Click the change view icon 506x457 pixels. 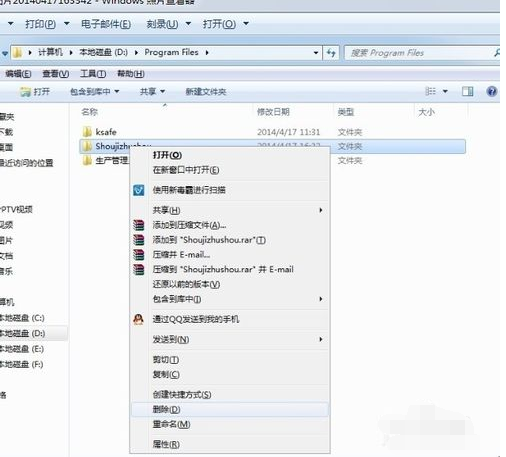pos(431,91)
